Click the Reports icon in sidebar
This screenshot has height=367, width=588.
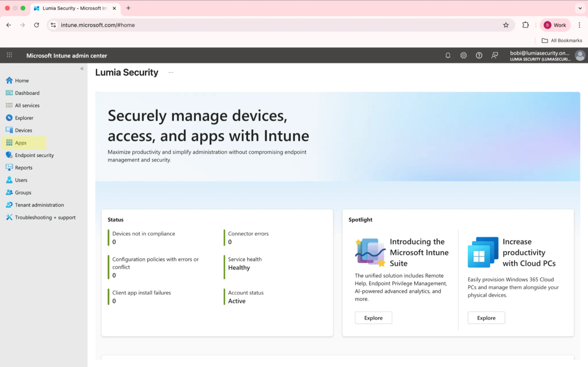point(9,167)
